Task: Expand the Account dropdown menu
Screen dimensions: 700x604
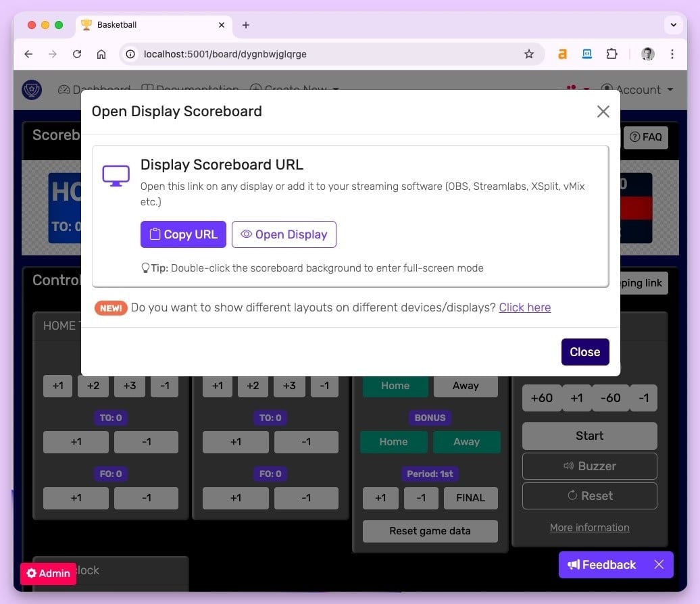Action: tap(637, 90)
